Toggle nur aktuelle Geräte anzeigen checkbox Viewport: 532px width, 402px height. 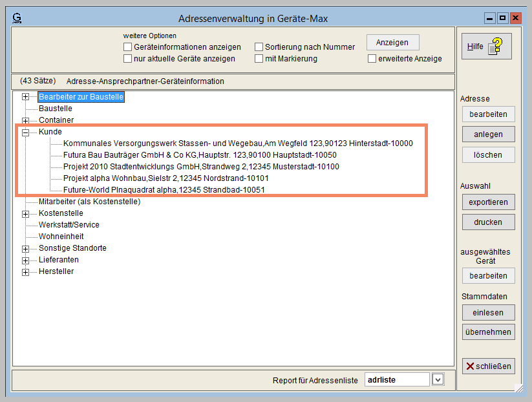tap(128, 59)
